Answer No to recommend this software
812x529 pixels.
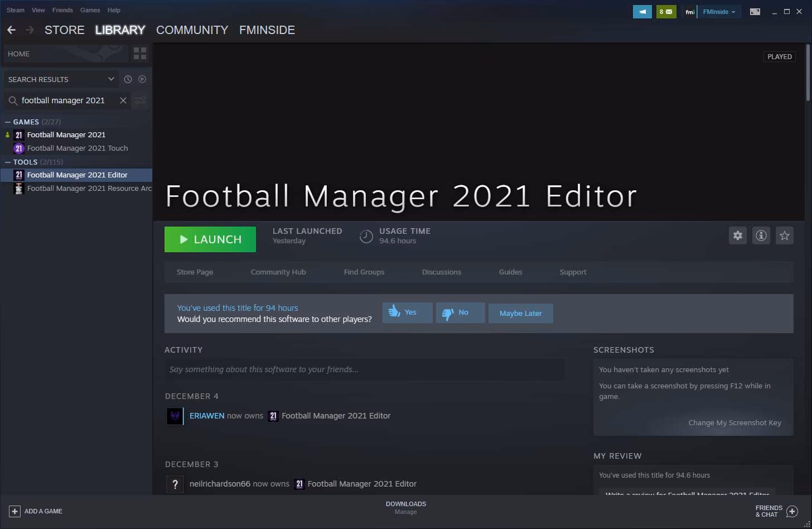tap(460, 312)
